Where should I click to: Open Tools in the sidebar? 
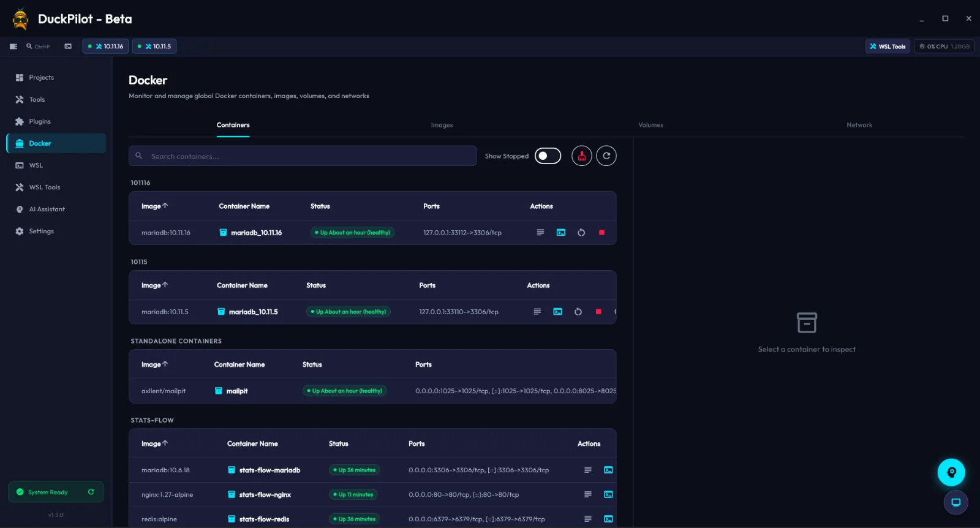[56, 100]
